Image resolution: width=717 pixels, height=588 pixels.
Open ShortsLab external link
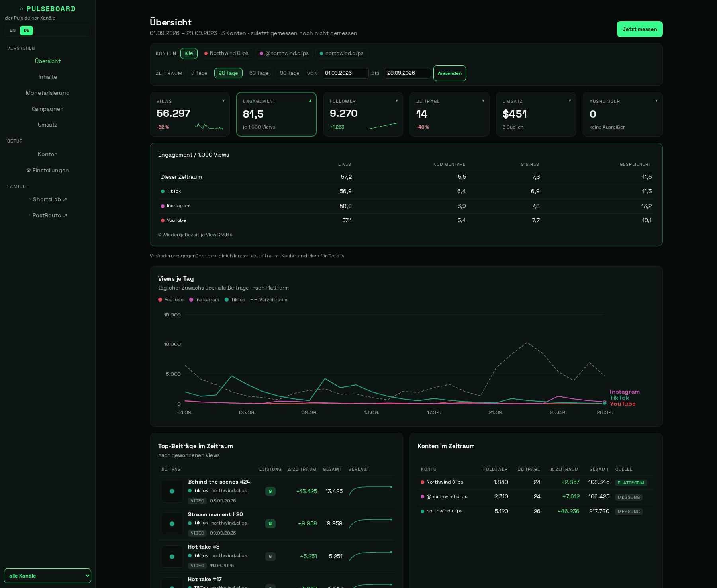47,199
